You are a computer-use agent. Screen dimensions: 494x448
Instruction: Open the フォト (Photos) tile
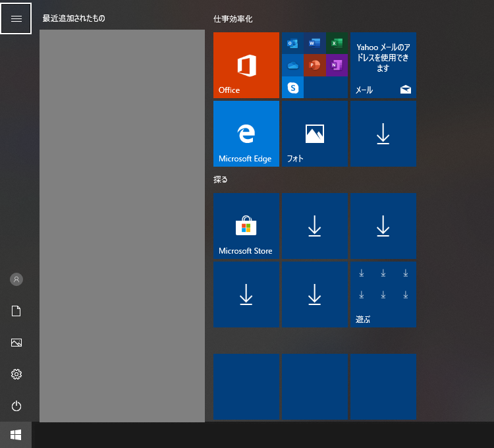click(x=314, y=134)
